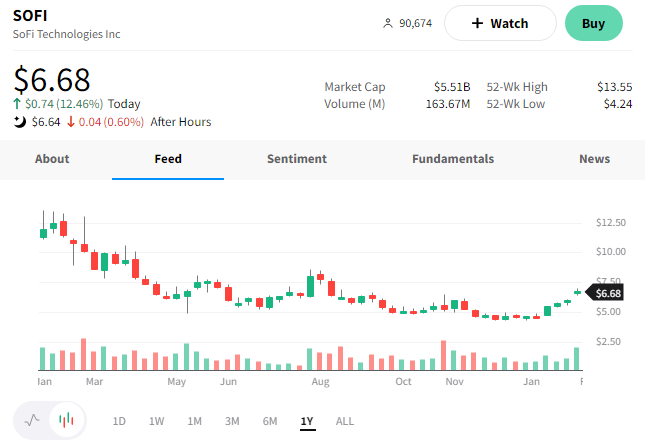Viewport: 645px width, 445px height.
Task: Click the Mar label on chart time axis
Action: 94,382
